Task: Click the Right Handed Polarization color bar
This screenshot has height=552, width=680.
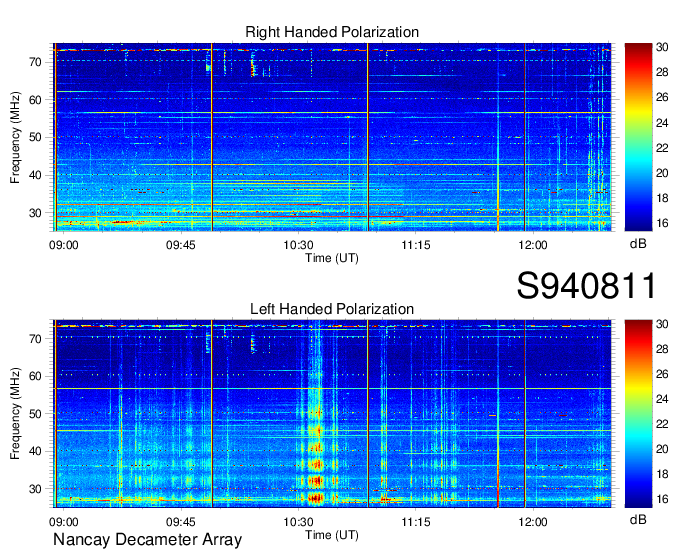Action: [638, 137]
